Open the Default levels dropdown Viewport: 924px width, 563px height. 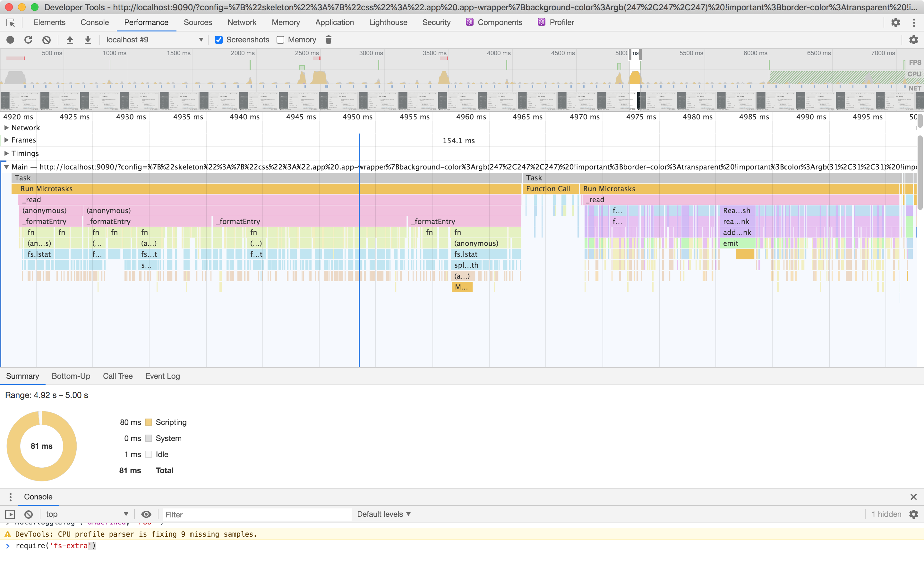(384, 514)
